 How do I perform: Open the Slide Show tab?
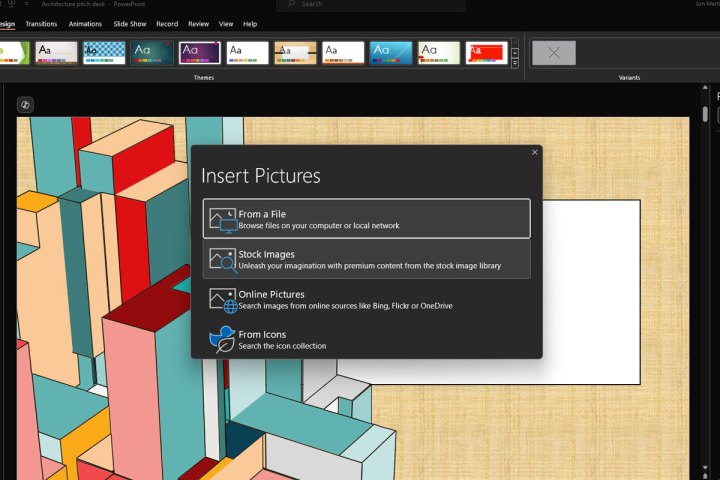[x=130, y=23]
